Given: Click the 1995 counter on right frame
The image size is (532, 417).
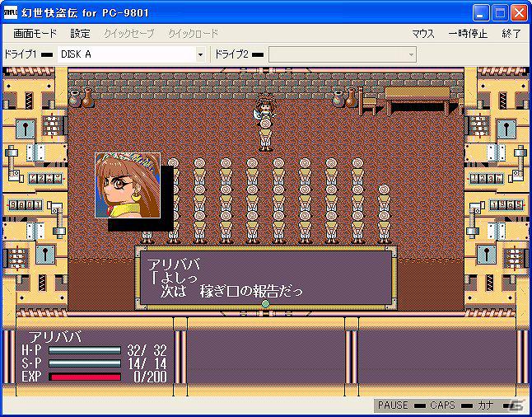Looking at the screenshot, I should tap(506, 204).
